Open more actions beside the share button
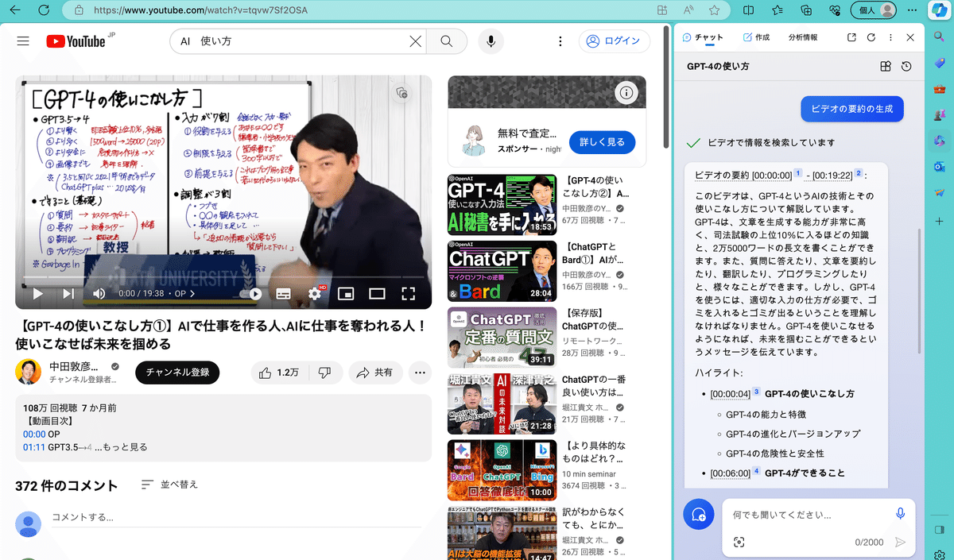 [421, 373]
